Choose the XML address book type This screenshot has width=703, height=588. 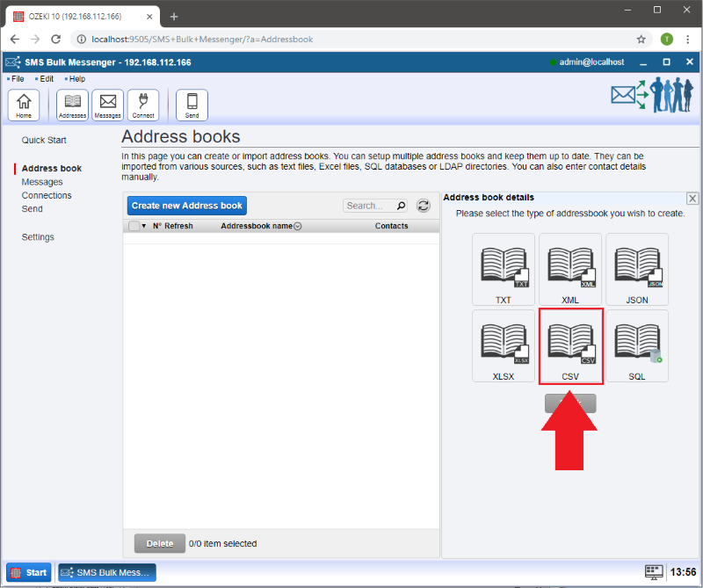pyautogui.click(x=570, y=270)
